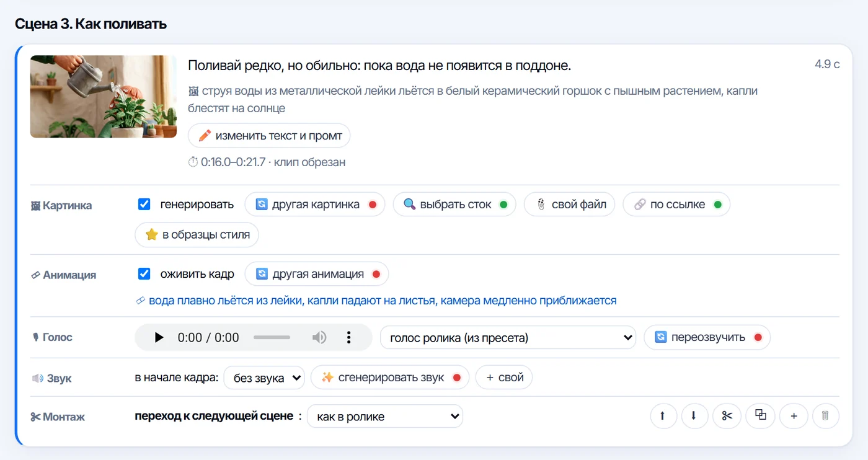
Task: Add a new scene with the plus button
Action: click(794, 416)
